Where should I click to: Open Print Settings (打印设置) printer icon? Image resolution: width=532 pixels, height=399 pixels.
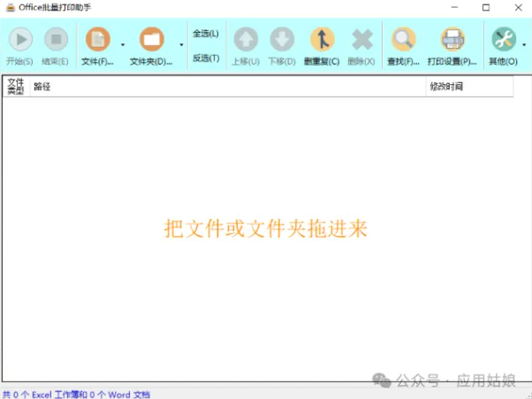(452, 40)
